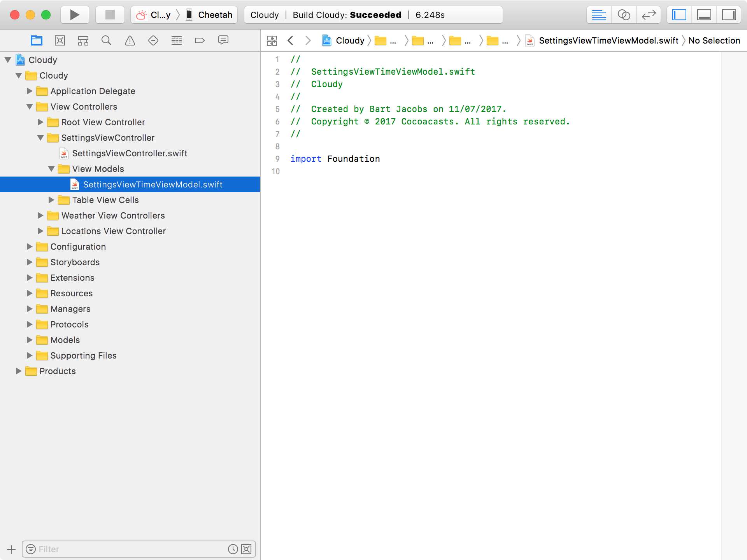
Task: Click the 'import Foundation' code line
Action: 335,159
